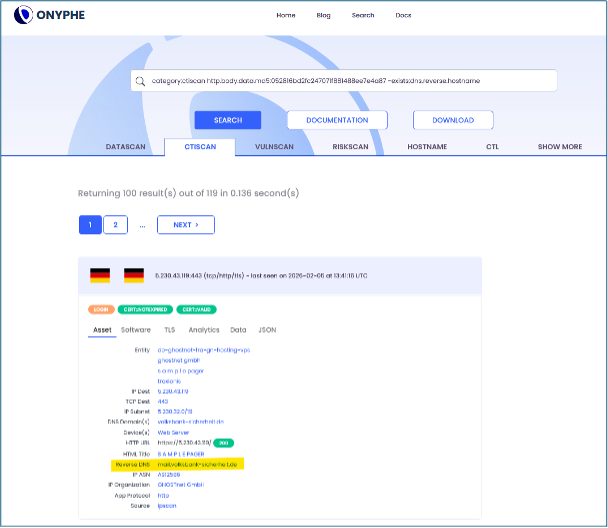Click the HTTP URL value text
The image size is (608, 528).
184,443
